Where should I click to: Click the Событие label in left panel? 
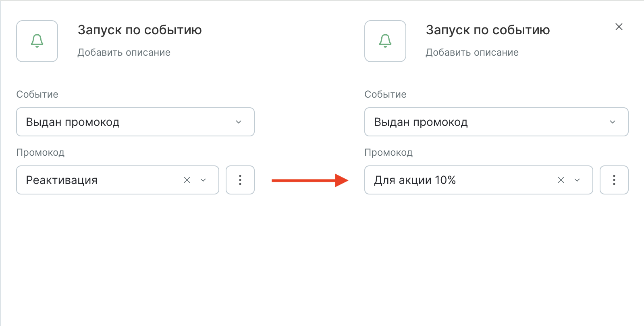[37, 94]
